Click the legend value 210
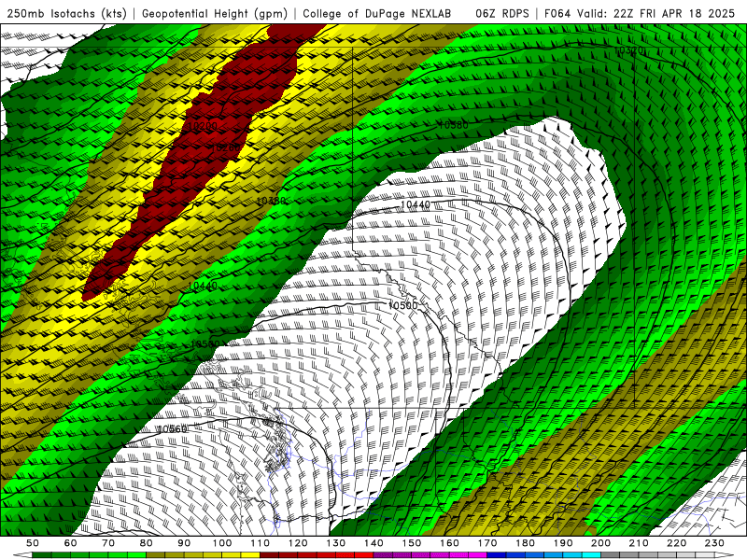The width and height of the screenshot is (747, 560). pos(639,543)
